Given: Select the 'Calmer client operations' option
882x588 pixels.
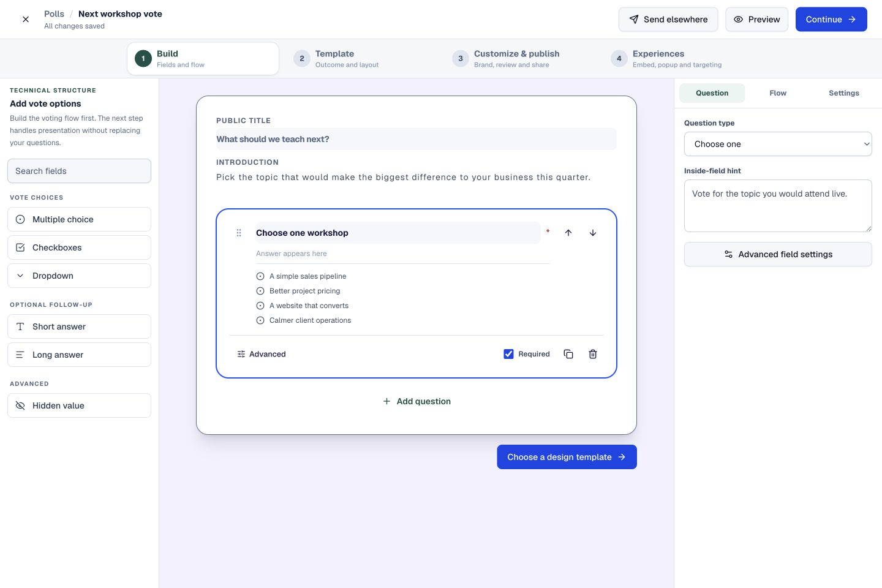Looking at the screenshot, I should click(x=304, y=320).
